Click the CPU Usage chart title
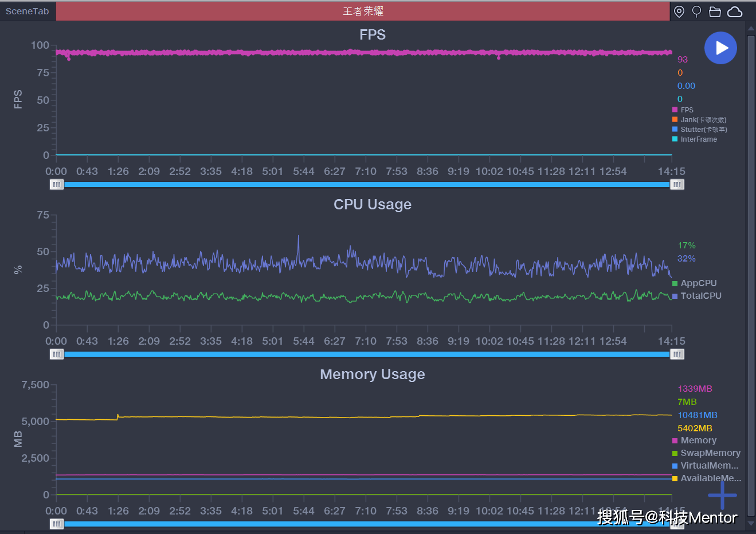 [373, 204]
